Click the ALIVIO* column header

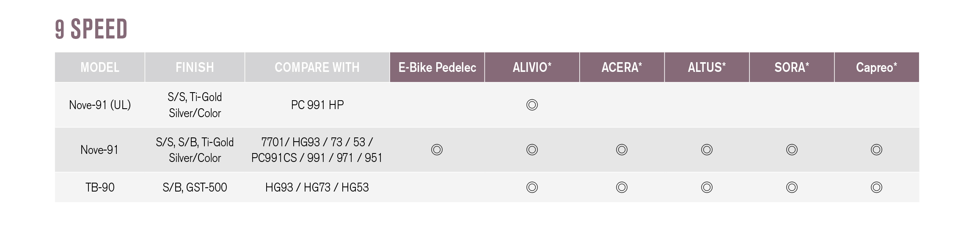pyautogui.click(x=532, y=67)
